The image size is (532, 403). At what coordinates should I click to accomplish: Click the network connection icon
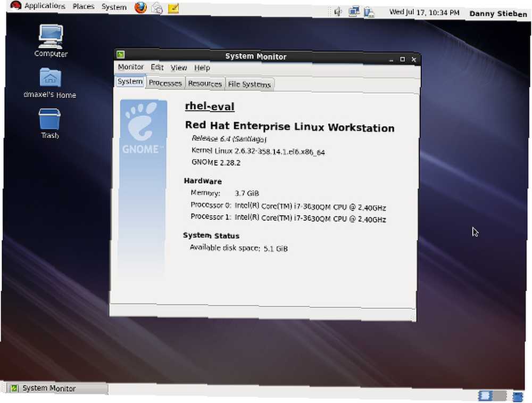(354, 12)
